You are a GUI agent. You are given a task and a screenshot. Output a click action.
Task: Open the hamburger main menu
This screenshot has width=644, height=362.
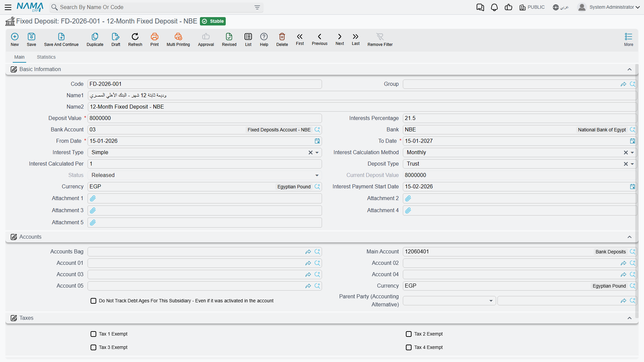coord(8,7)
